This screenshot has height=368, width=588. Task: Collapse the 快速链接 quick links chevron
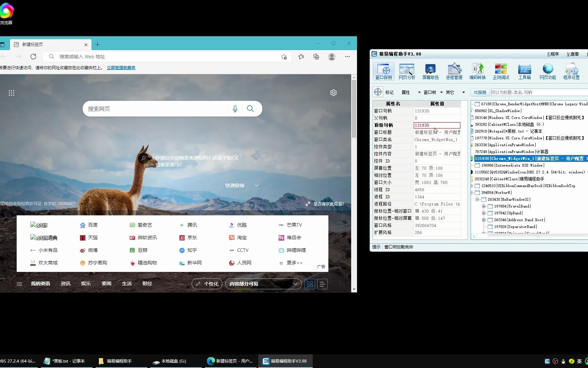pyautogui.click(x=257, y=185)
